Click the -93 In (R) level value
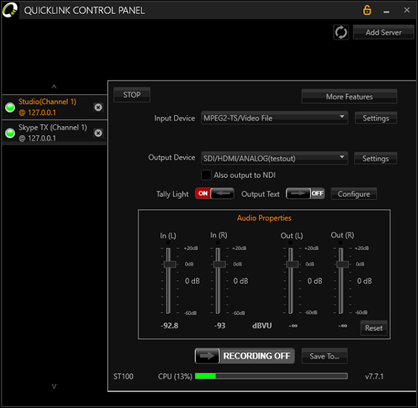 point(220,326)
